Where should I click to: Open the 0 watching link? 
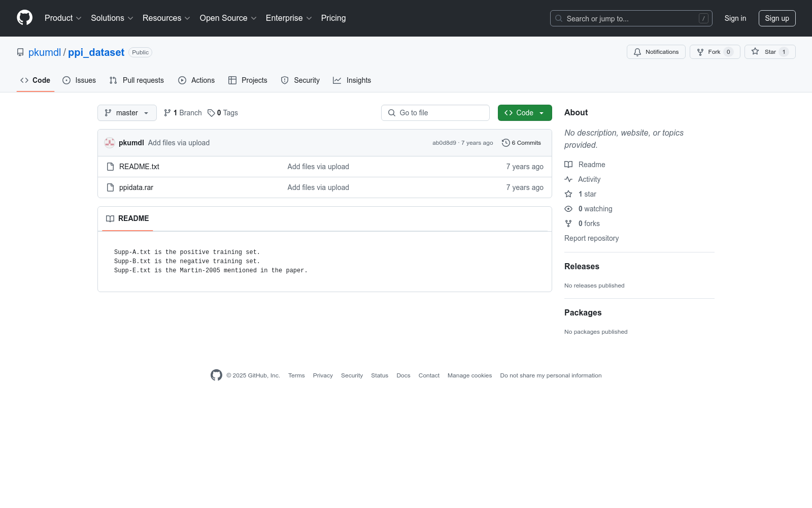pyautogui.click(x=588, y=209)
